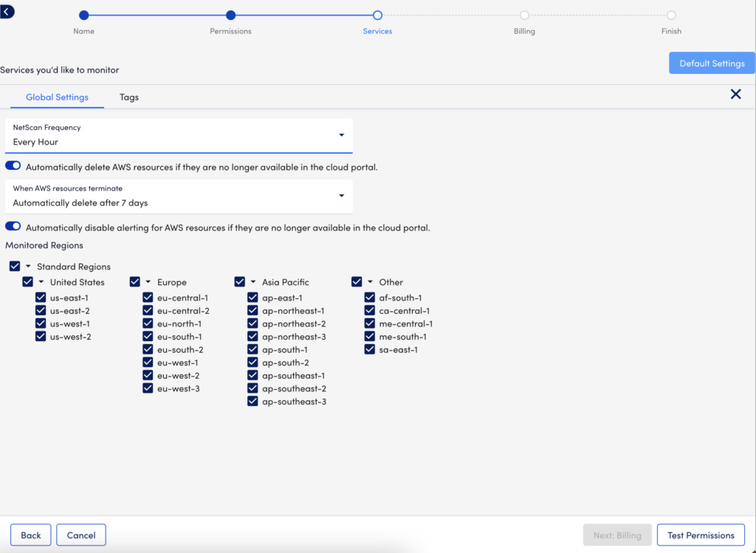Click the Permissions step indicator
The width and height of the screenshot is (756, 553).
coord(230,15)
